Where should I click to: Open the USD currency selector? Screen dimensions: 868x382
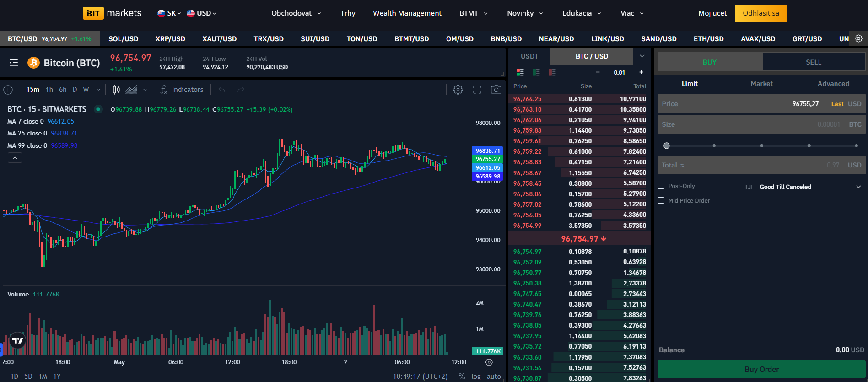202,13
